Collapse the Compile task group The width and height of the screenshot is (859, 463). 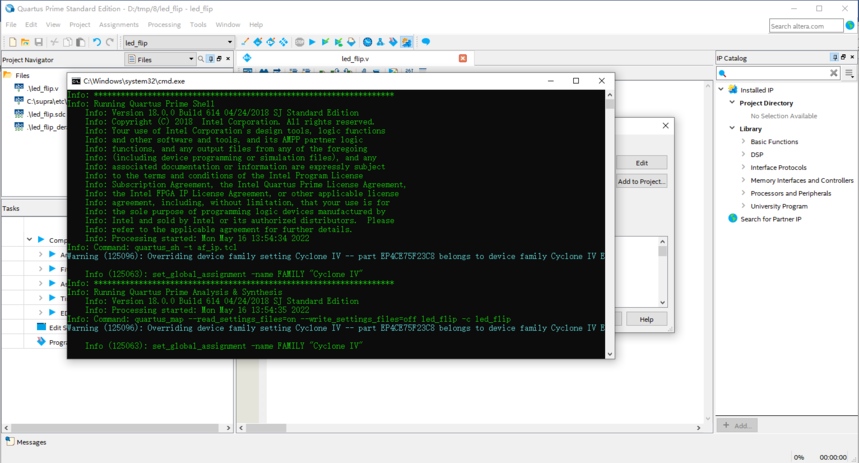pyautogui.click(x=30, y=239)
